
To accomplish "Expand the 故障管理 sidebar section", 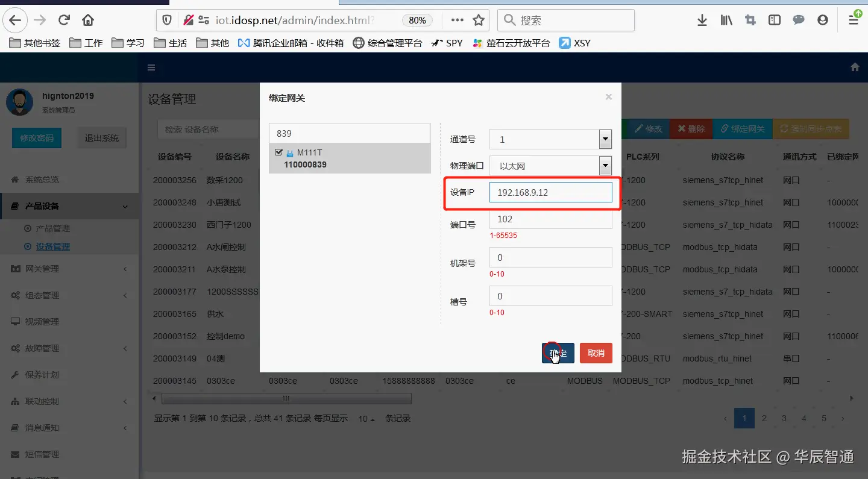I will [69, 348].
